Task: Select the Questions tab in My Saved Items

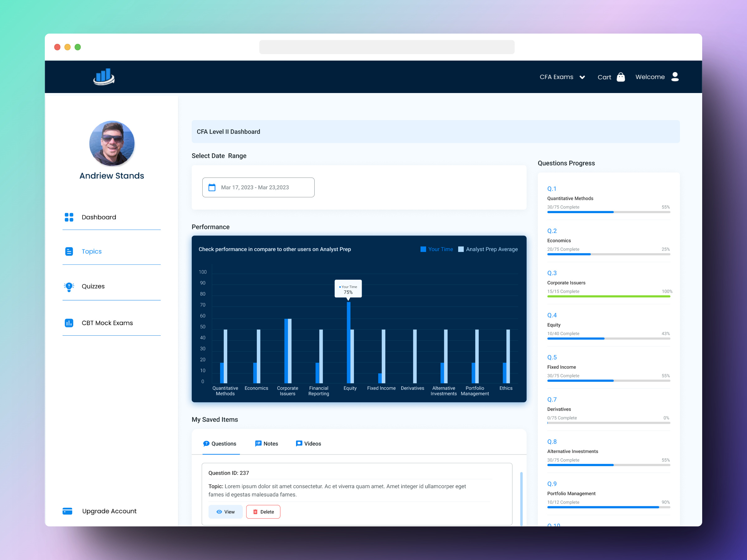Action: click(x=220, y=443)
